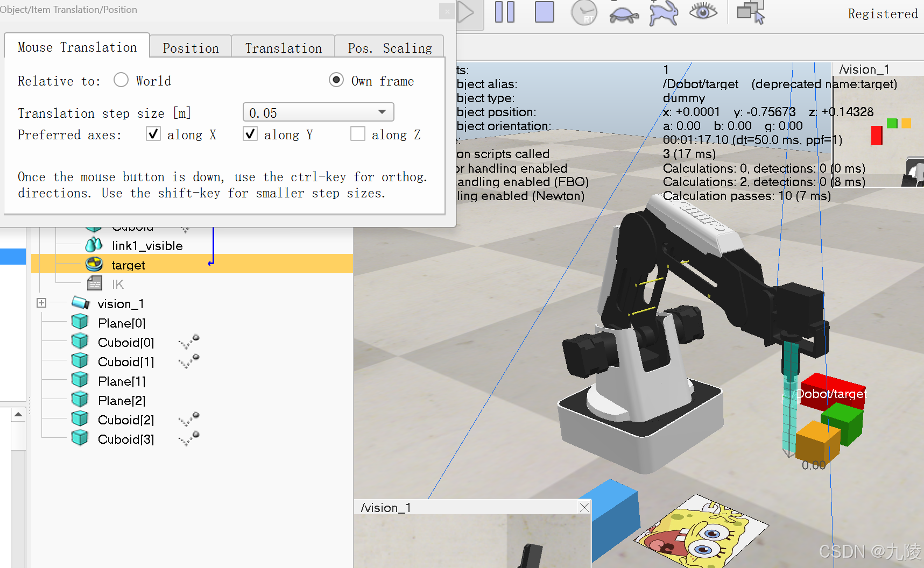Select Own frame radio button
Screen dimensions: 924x568
tap(336, 80)
